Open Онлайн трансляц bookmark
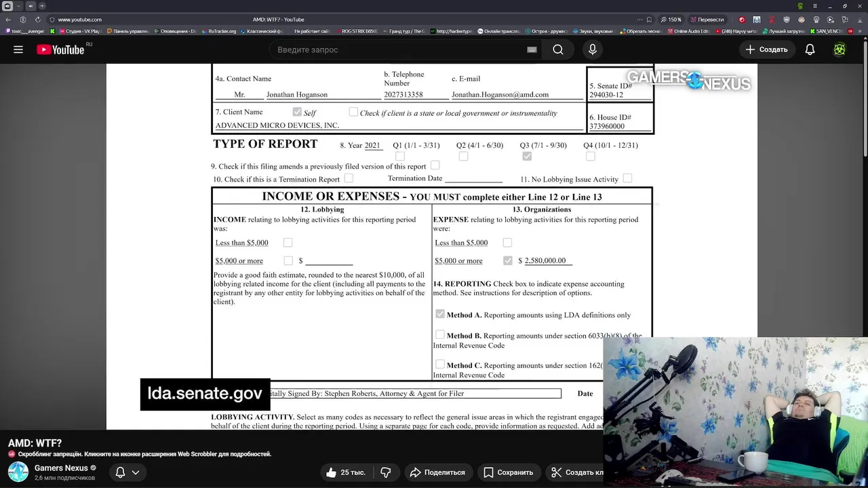 click(498, 31)
